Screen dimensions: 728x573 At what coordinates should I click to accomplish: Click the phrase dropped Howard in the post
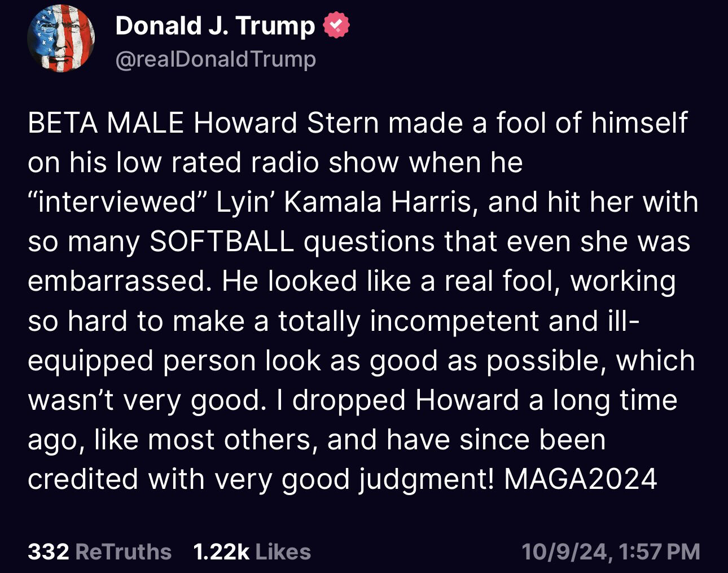pos(405,400)
